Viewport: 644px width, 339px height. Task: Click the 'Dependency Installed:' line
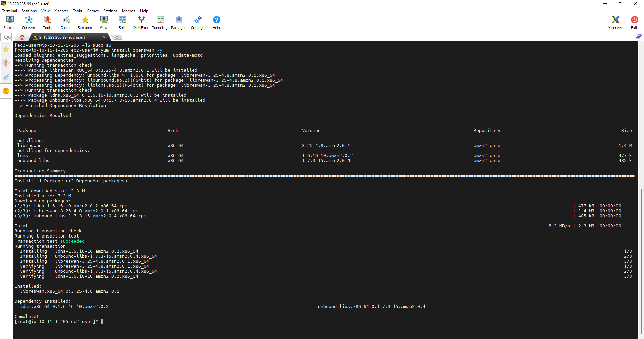(x=43, y=301)
